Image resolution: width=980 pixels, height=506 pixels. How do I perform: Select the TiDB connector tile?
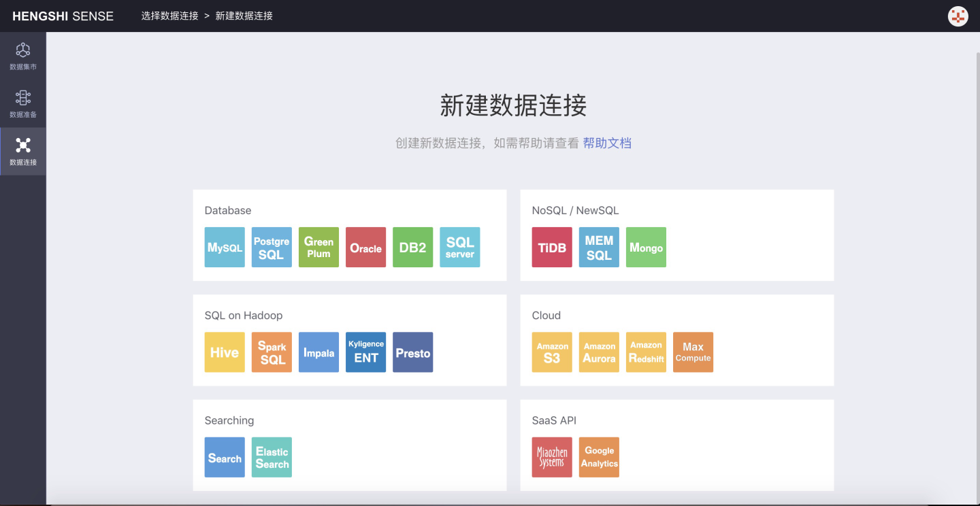(x=552, y=248)
